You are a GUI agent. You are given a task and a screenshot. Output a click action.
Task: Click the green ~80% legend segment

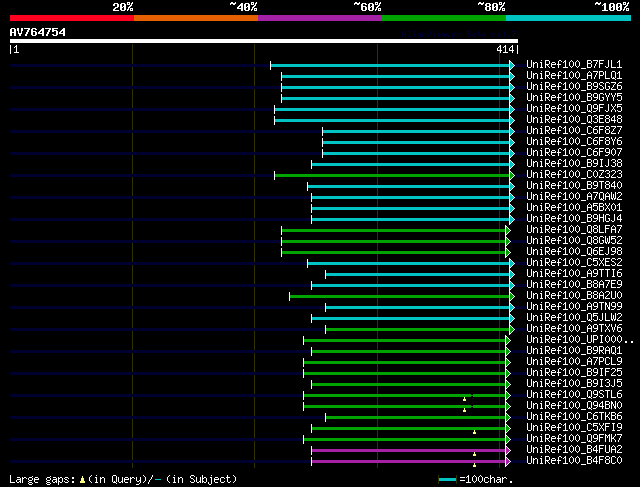[444, 18]
